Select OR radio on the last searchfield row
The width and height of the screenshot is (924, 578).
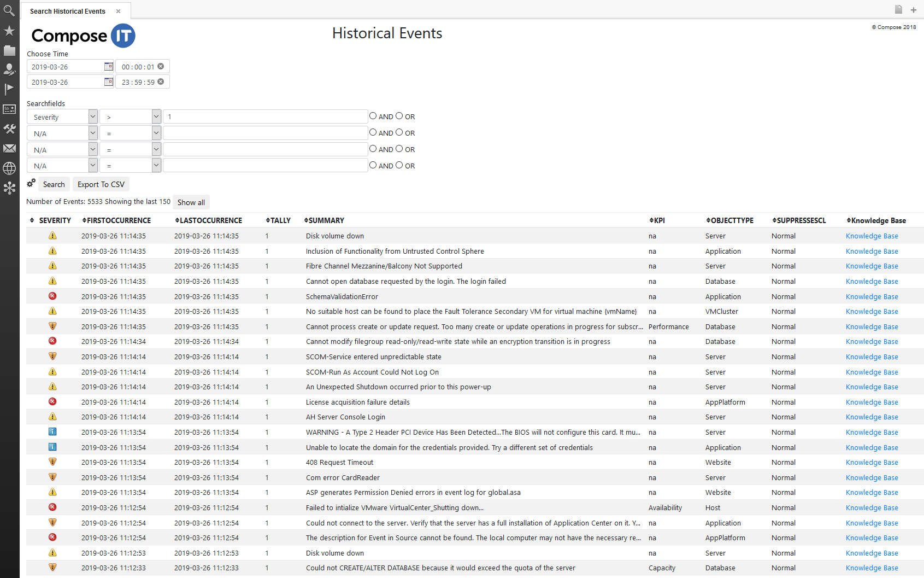pyautogui.click(x=399, y=165)
